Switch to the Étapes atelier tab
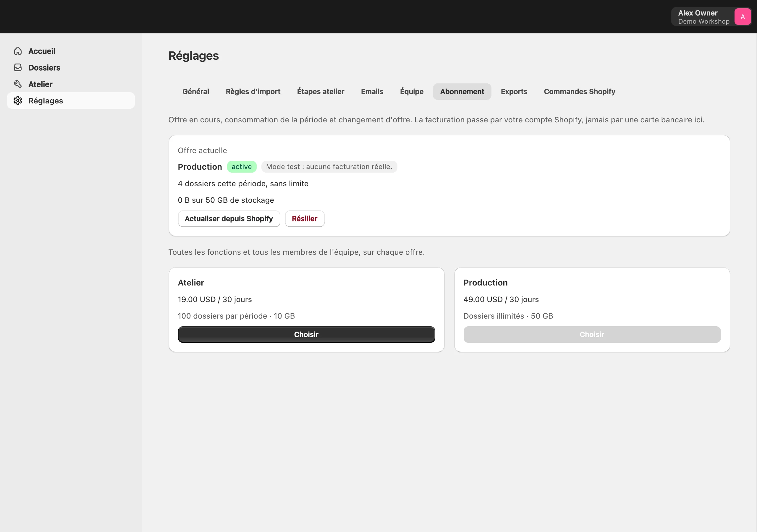 coord(321,92)
